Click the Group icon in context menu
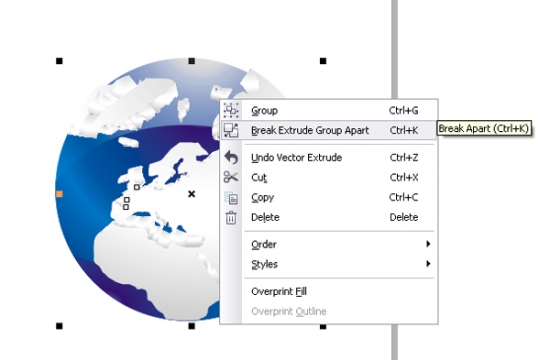The image size is (550, 360). tap(231, 111)
